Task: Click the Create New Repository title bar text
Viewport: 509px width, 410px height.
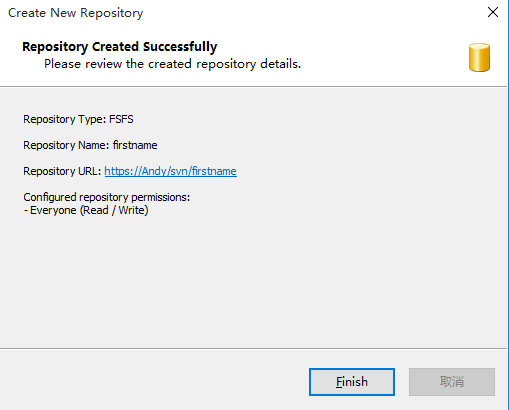Action: pos(76,13)
